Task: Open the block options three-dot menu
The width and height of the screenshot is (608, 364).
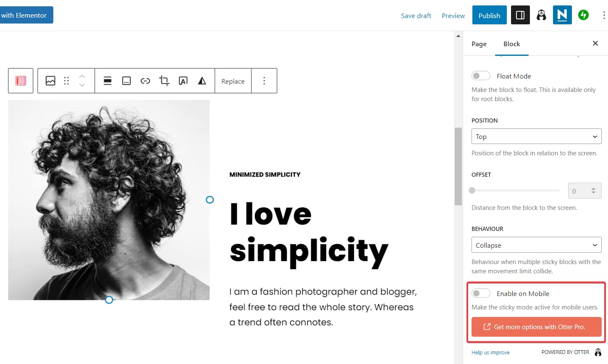Action: (x=264, y=81)
